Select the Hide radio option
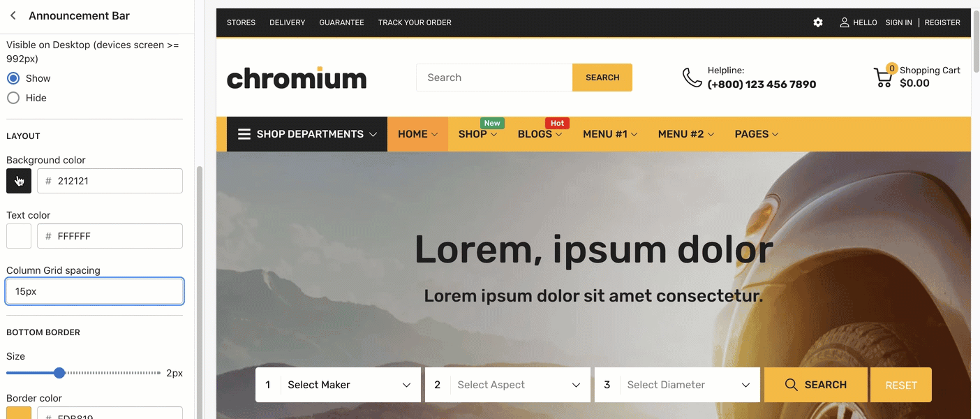 click(x=13, y=98)
